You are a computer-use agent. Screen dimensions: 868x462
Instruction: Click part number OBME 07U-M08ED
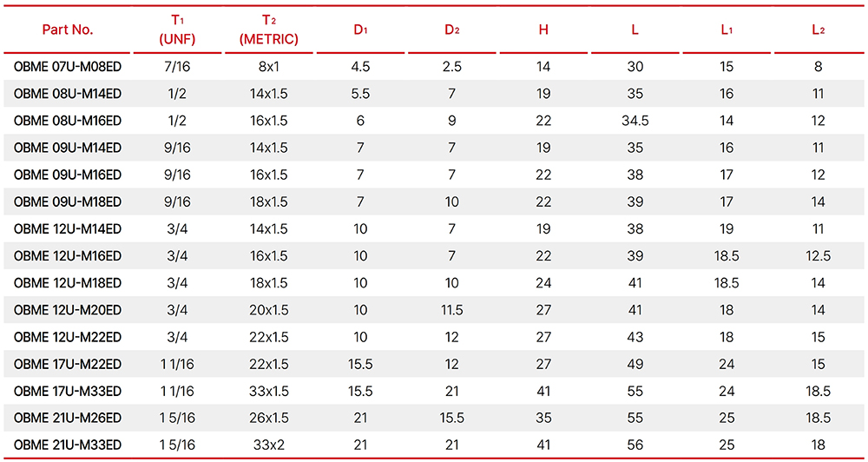coord(68,67)
